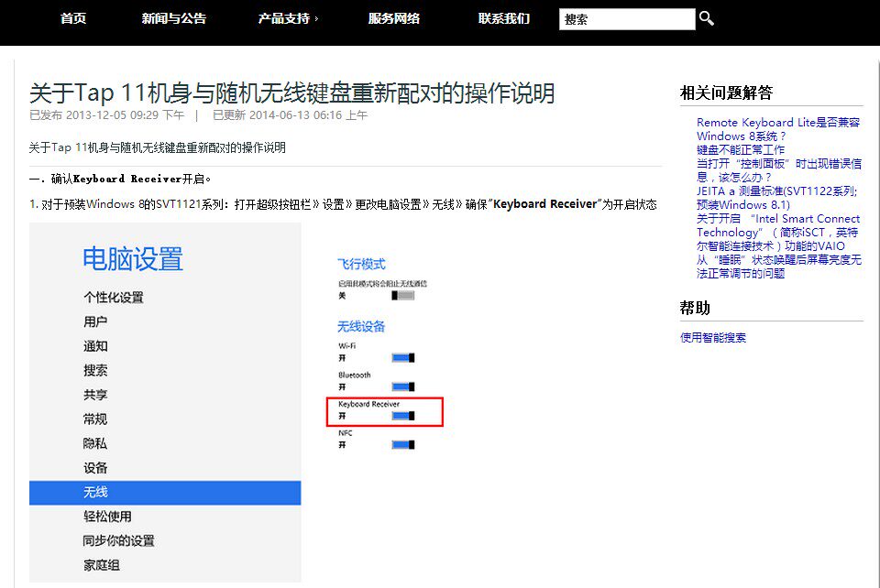The height and width of the screenshot is (588, 880).
Task: Click the 一. 确认Keyboard Receiver开启 step heading
Action: [120, 180]
